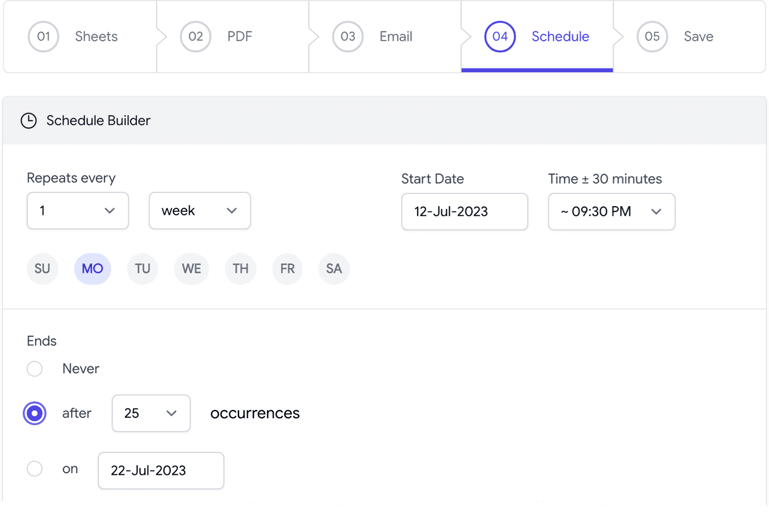Open the week frequency dropdown
Viewport: 769px width, 532px height.
pos(200,210)
